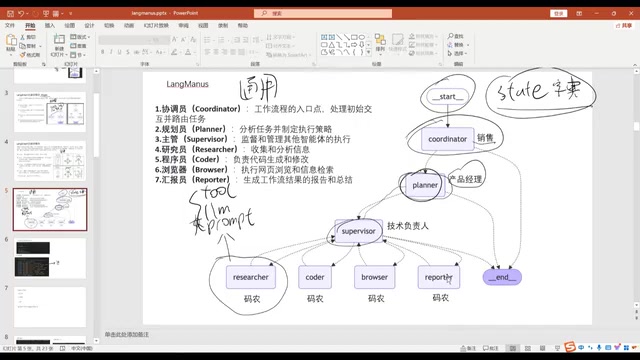Toggle Italic formatting

click(x=111, y=52)
